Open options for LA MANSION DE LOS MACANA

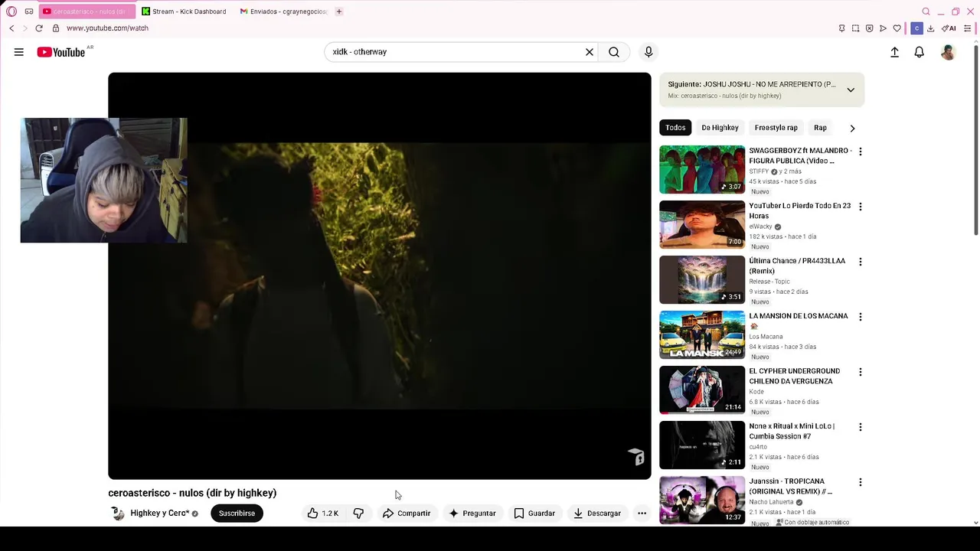click(860, 317)
